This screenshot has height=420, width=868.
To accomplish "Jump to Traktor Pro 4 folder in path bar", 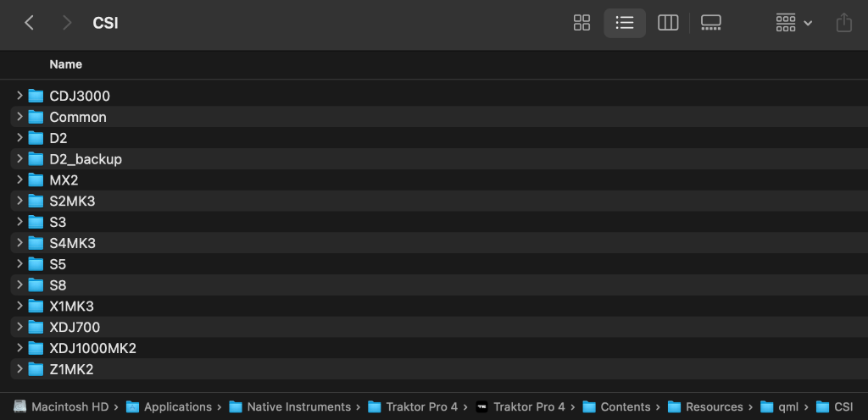I will pos(413,406).
